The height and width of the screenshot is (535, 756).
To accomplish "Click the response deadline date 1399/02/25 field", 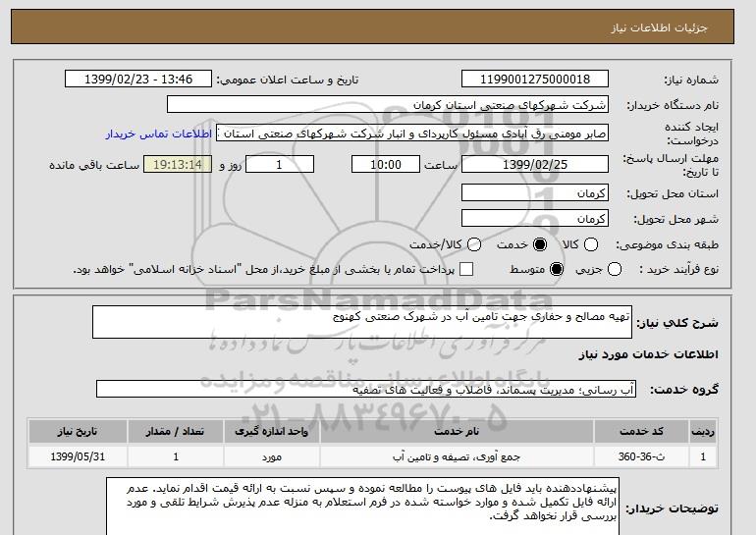I will (x=535, y=164).
